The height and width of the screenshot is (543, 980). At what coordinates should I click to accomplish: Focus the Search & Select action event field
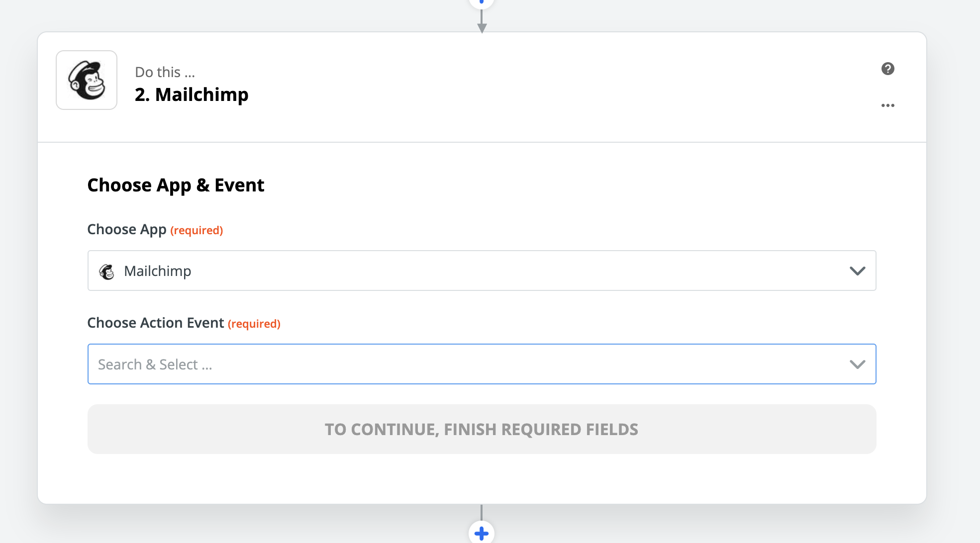(482, 364)
